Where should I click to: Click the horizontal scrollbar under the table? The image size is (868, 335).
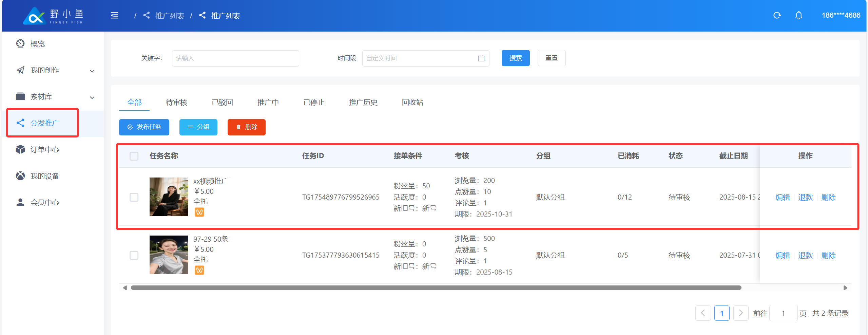pyautogui.click(x=436, y=288)
